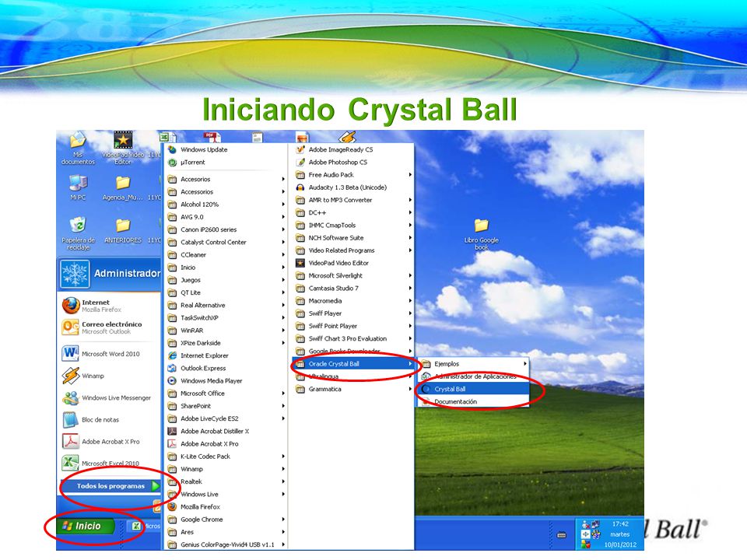Open the Oracle Crystal Ball program folder
This screenshot has width=747, height=560.
click(x=353, y=364)
